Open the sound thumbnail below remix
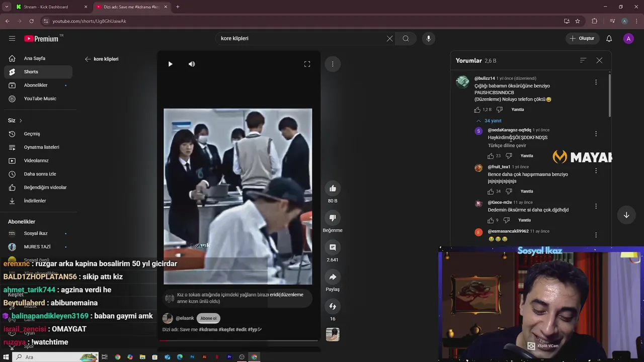The width and height of the screenshot is (644, 362). (x=333, y=334)
